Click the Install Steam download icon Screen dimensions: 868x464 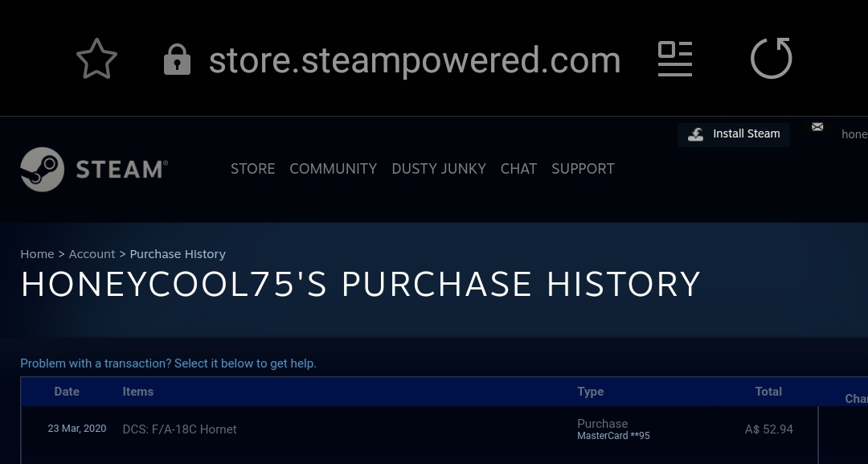[696, 134]
